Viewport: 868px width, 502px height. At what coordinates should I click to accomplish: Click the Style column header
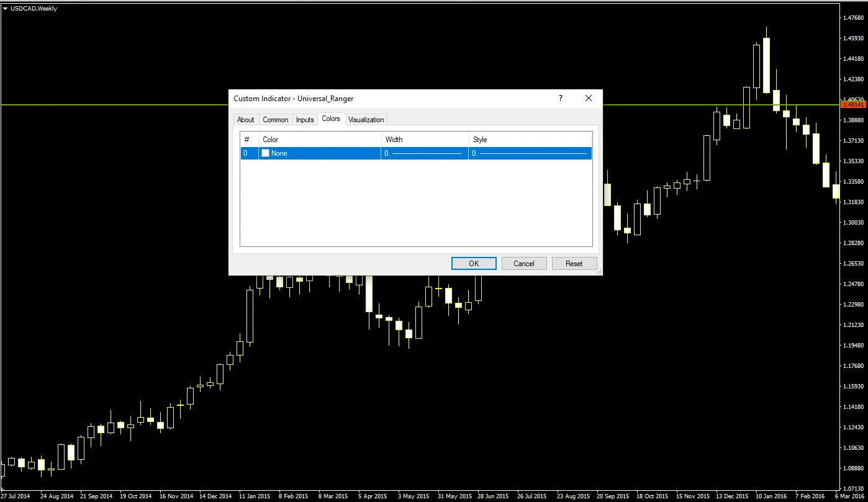pos(530,140)
